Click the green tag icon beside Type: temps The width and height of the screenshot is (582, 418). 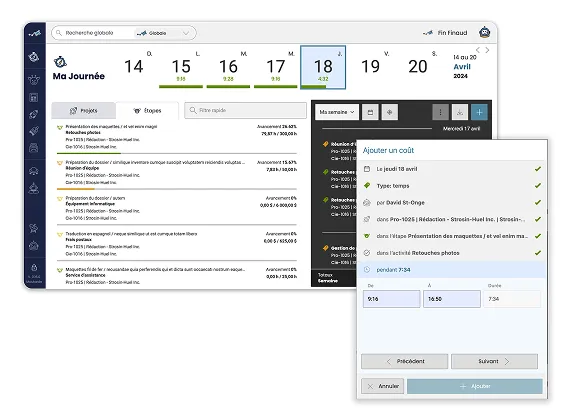pos(367,186)
